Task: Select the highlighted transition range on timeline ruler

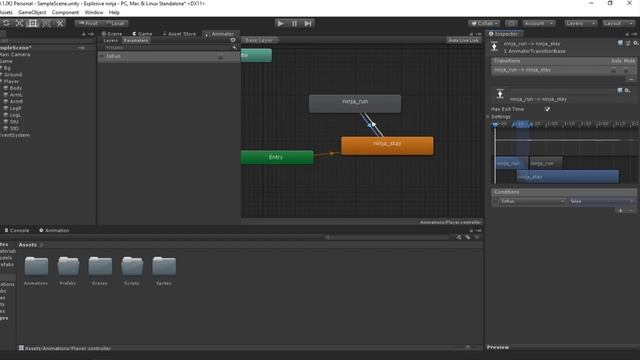Action: click(x=521, y=124)
